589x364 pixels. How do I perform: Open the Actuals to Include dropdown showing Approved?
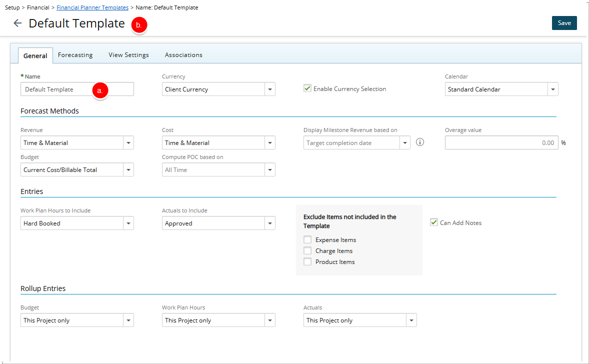[x=269, y=223]
